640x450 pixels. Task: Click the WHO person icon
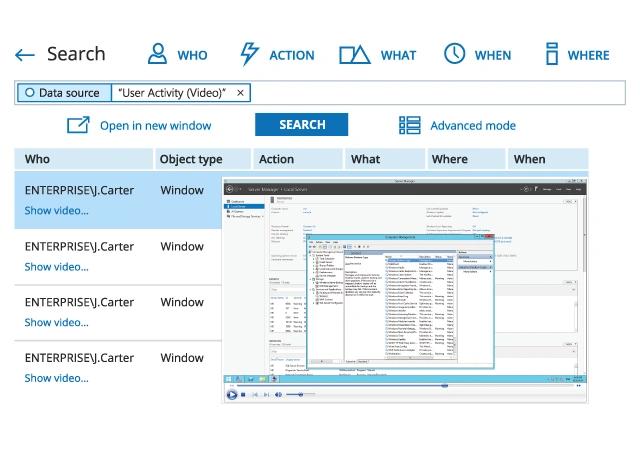(x=157, y=54)
